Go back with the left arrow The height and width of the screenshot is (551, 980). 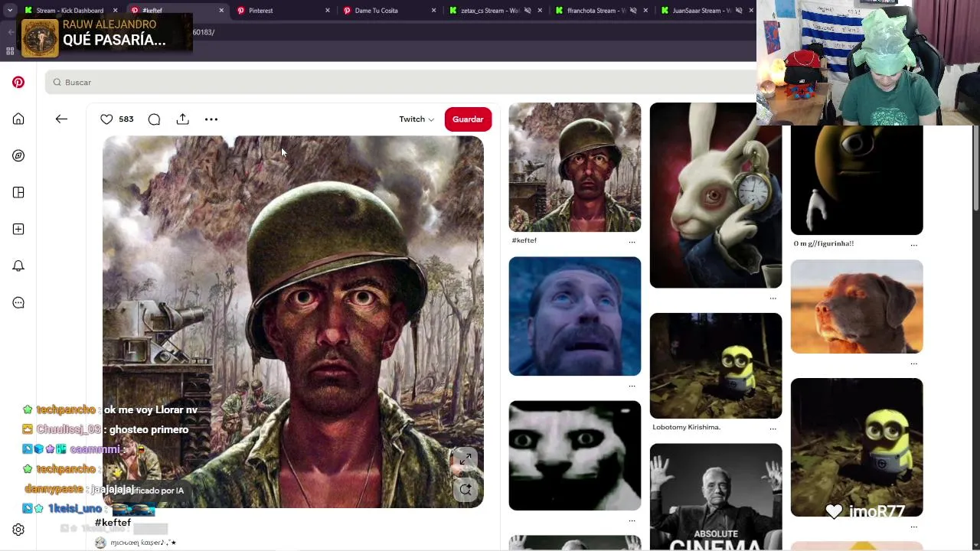coord(61,119)
